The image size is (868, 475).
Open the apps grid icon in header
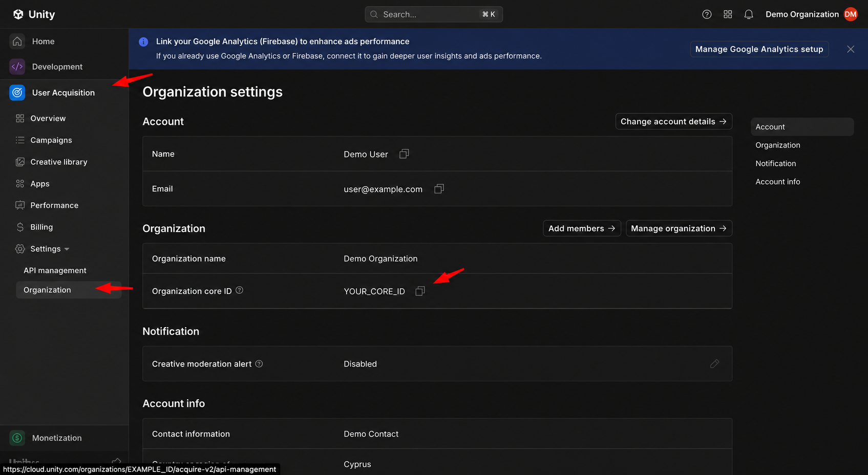728,14
